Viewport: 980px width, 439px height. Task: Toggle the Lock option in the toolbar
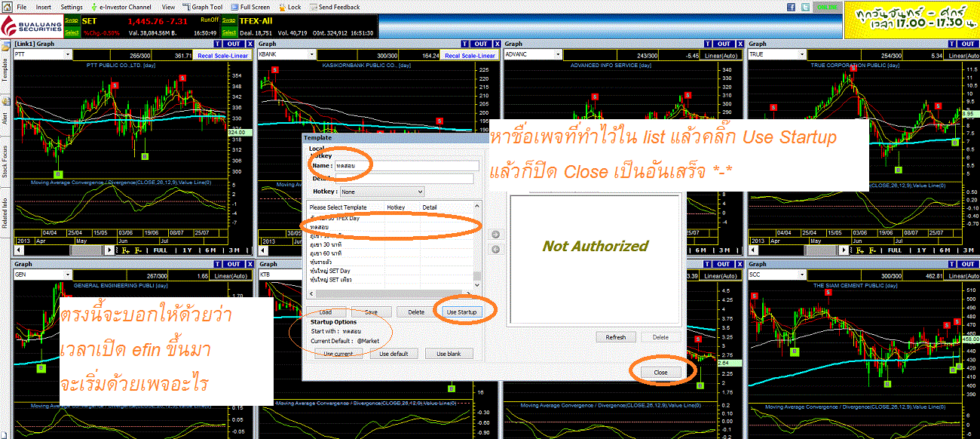tap(289, 7)
